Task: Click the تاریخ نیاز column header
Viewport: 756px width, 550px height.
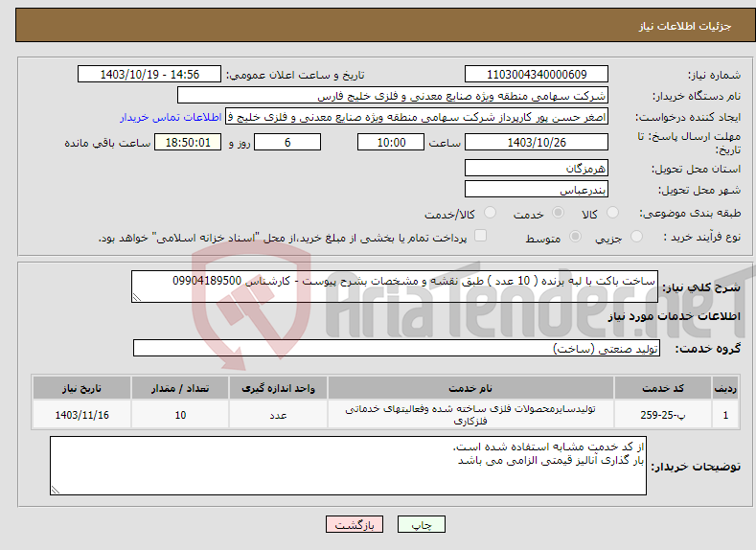Action: coord(82,388)
